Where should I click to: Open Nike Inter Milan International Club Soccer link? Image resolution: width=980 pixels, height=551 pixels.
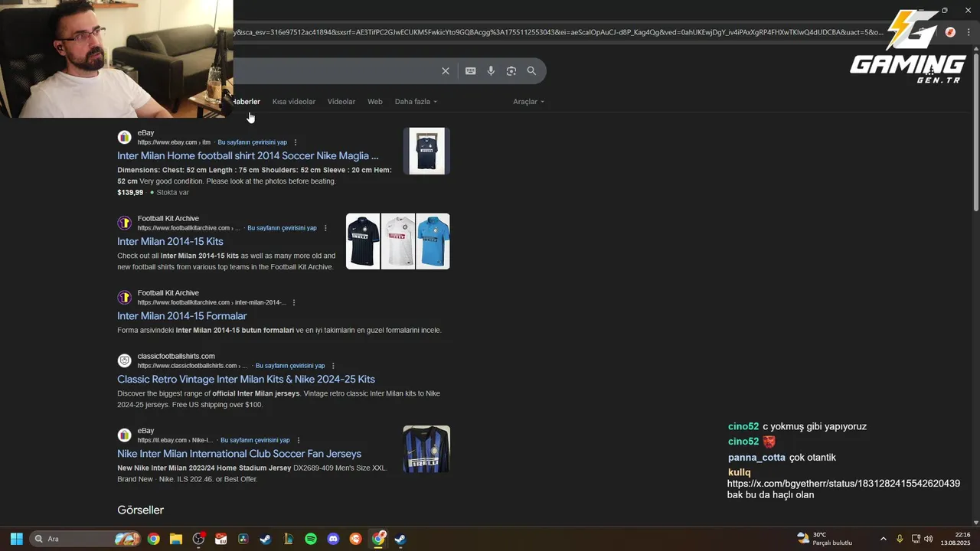click(x=239, y=454)
